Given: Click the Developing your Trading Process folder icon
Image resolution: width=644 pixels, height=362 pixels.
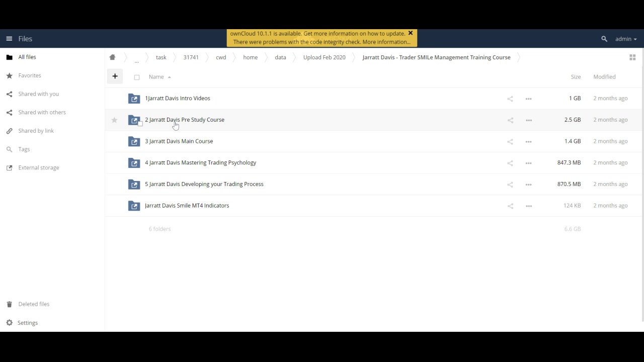Looking at the screenshot, I should click(x=134, y=185).
